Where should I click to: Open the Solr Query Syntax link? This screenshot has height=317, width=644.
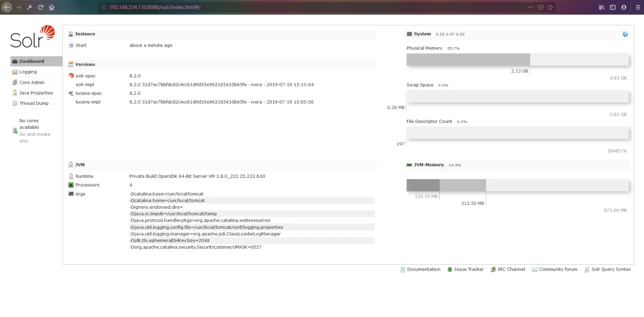click(611, 269)
